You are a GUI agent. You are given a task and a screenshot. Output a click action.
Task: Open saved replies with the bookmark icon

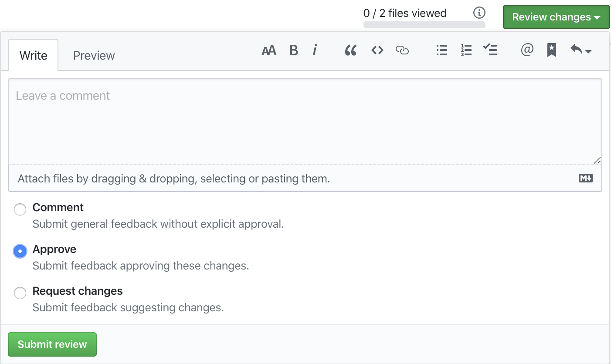pyautogui.click(x=551, y=50)
